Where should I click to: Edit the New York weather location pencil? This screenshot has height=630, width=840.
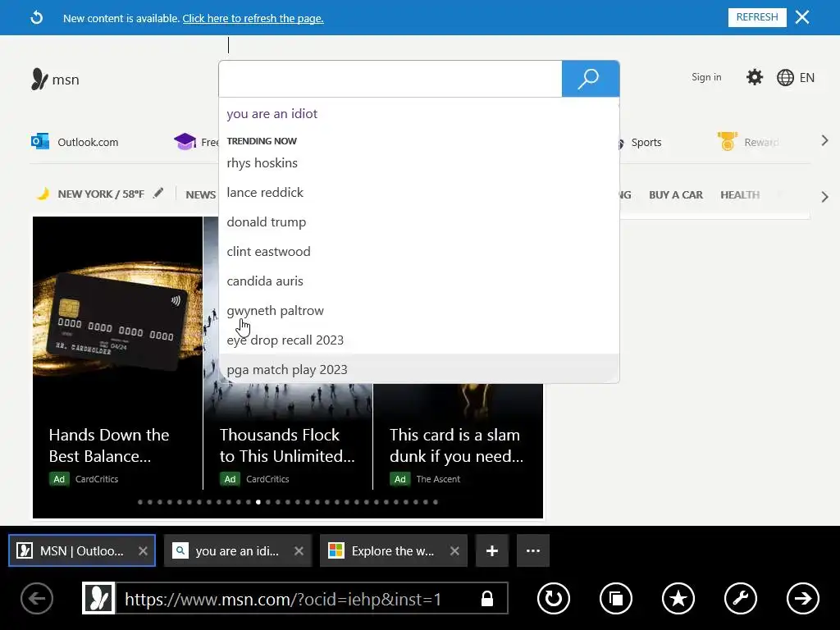pyautogui.click(x=158, y=193)
